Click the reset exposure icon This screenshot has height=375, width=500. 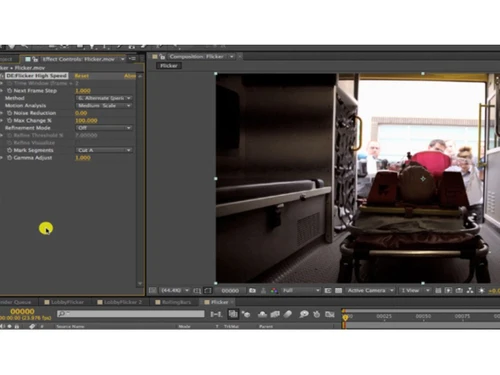(481, 291)
